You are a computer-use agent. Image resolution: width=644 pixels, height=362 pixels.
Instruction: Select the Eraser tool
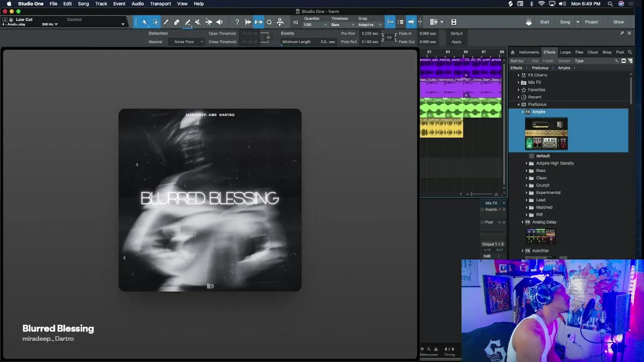(177, 22)
